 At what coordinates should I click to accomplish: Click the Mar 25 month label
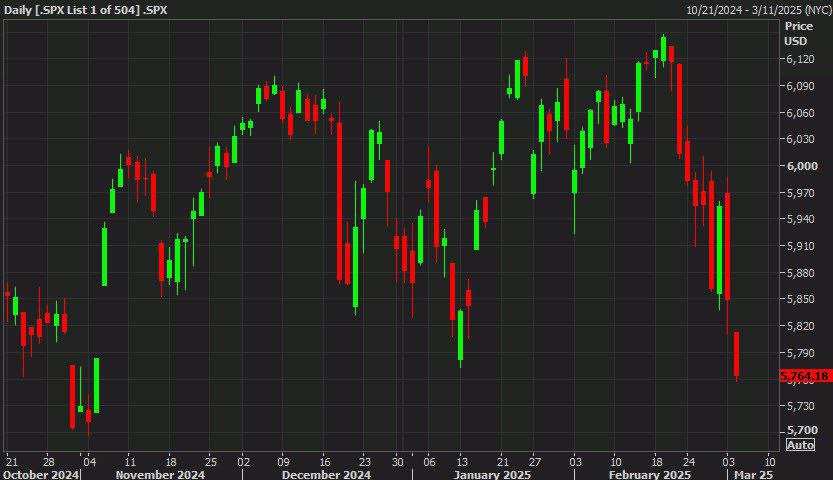point(753,474)
